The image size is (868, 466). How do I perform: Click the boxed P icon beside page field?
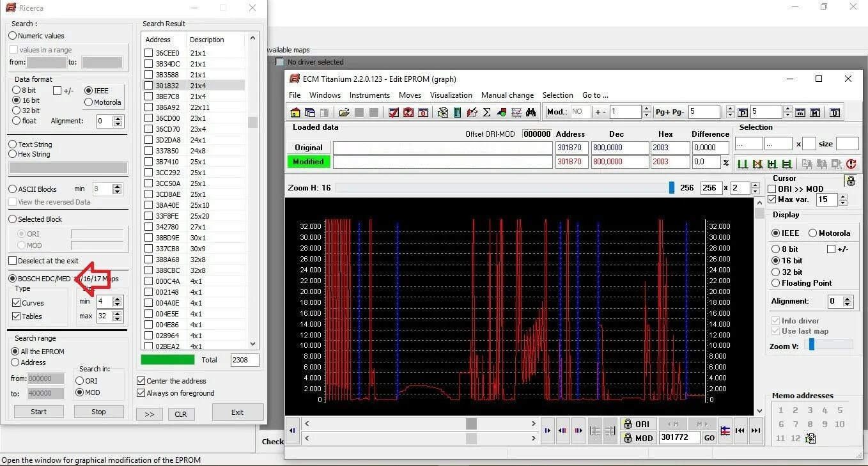[743, 113]
